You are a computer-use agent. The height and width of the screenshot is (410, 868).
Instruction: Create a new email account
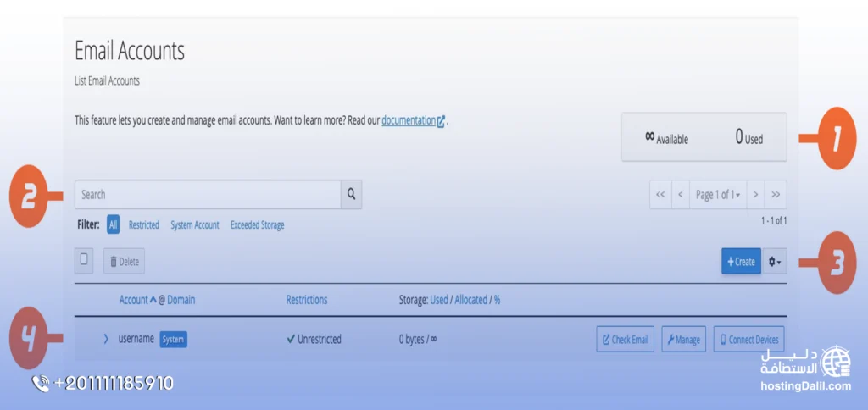(741, 261)
